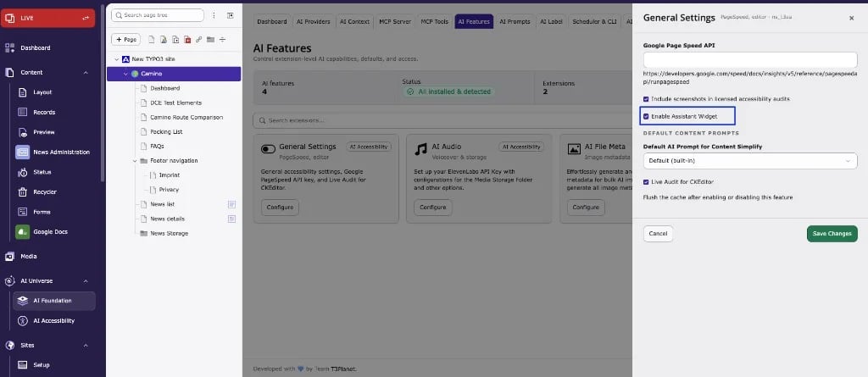Open the Layout module icon
868x377 pixels.
(23, 92)
